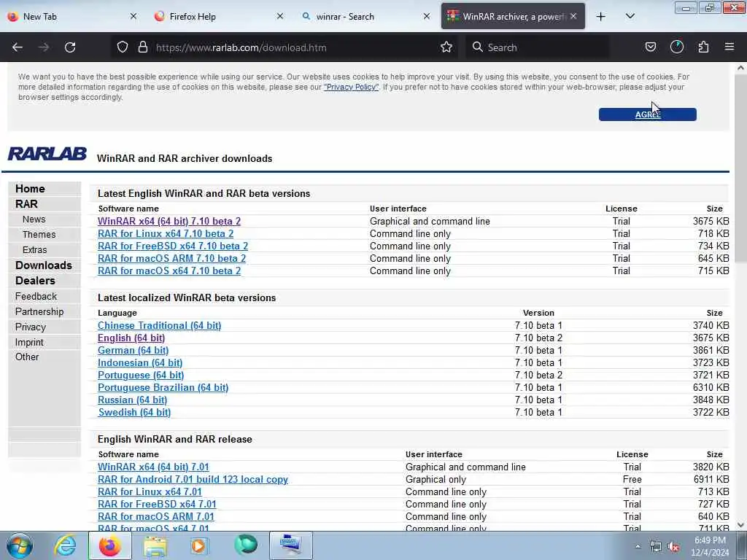Download Swedish (64 bit) beta
Image resolution: width=747 pixels, height=560 pixels.
[134, 413]
